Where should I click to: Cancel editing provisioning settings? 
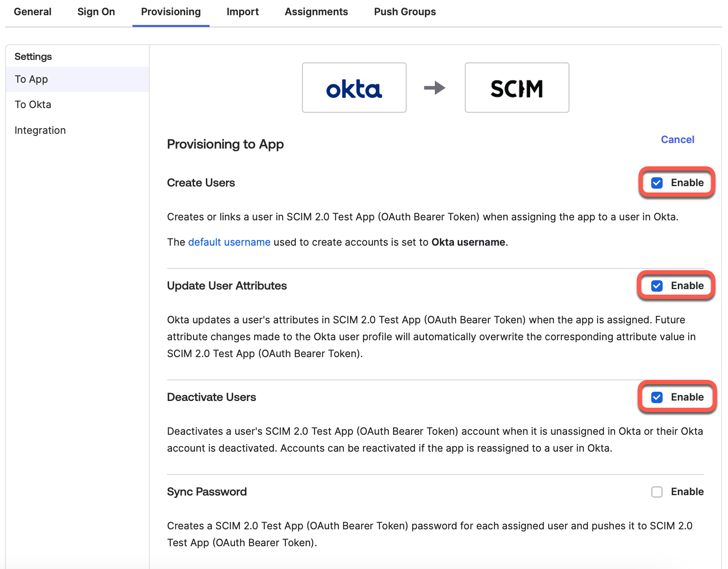pyautogui.click(x=677, y=140)
